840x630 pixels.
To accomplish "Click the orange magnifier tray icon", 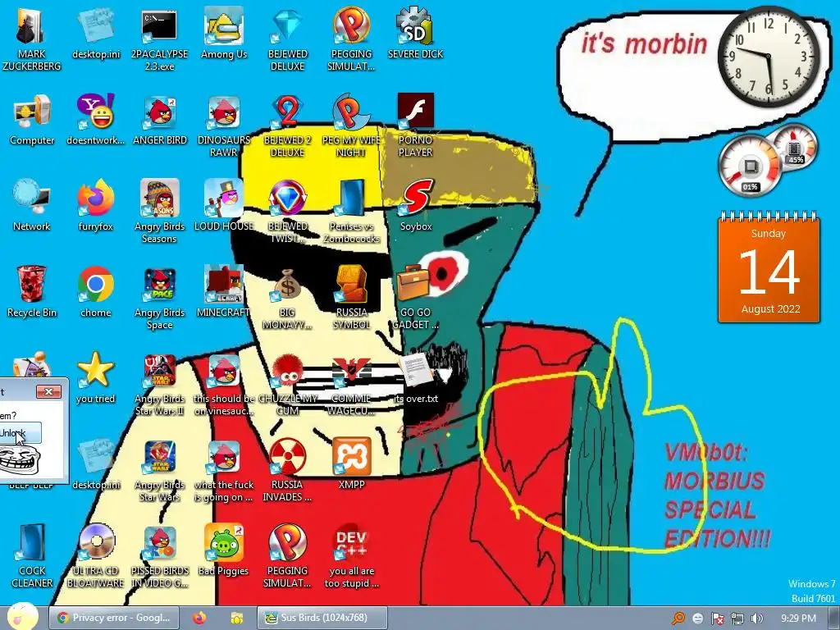I will [x=678, y=619].
